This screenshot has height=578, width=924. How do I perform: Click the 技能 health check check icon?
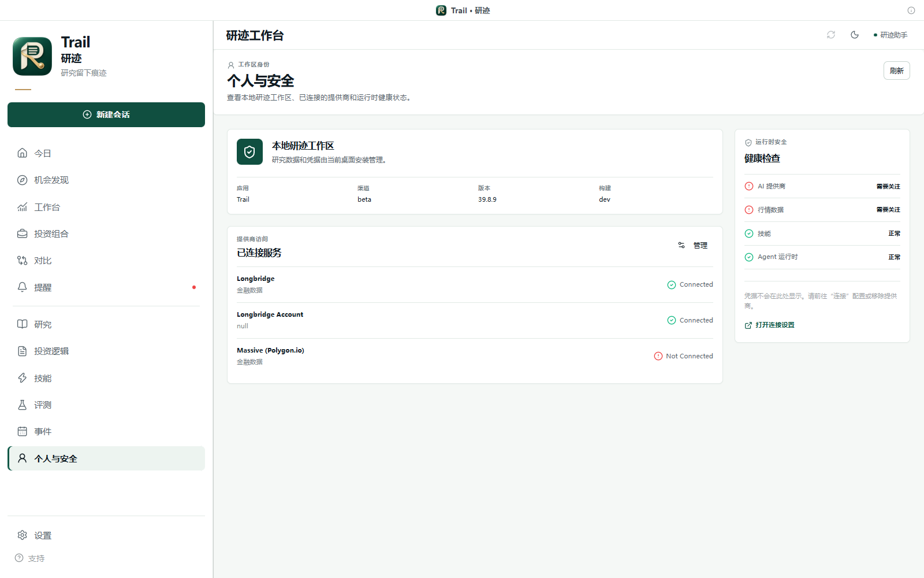pos(749,234)
